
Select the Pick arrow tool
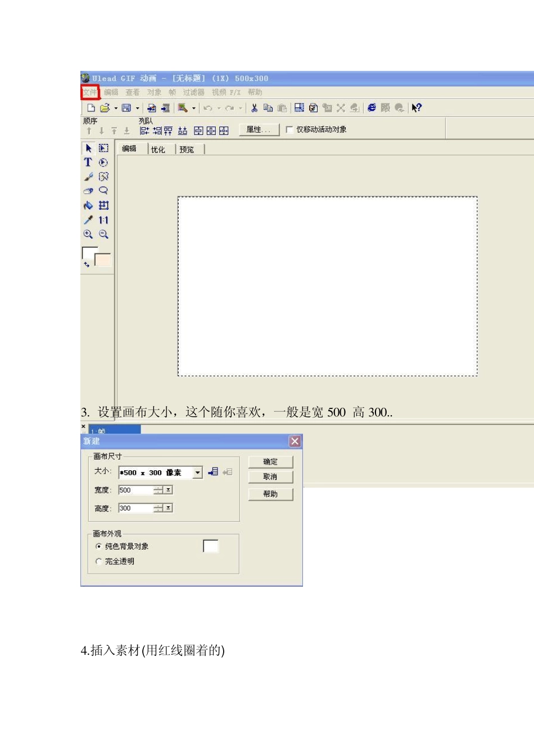click(x=88, y=148)
